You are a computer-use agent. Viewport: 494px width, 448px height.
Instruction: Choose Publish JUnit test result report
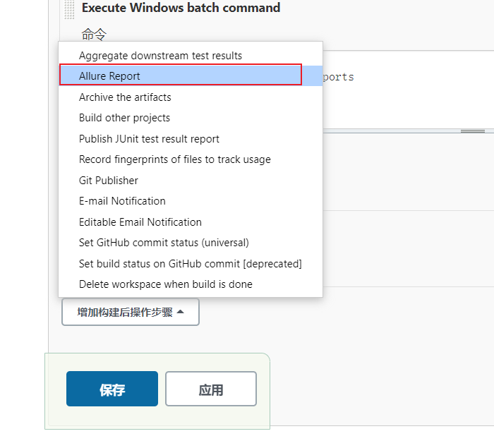(149, 139)
